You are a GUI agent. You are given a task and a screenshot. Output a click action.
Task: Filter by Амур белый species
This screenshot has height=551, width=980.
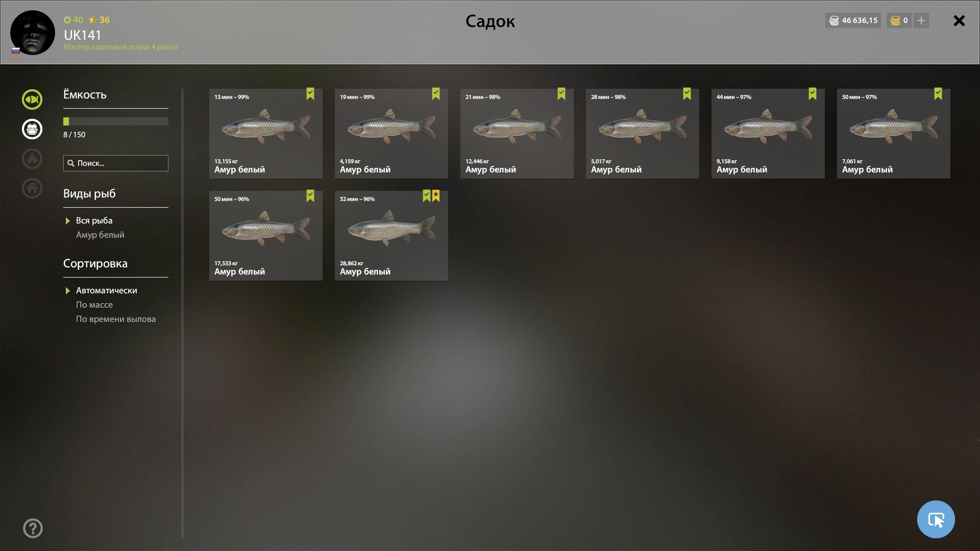click(x=100, y=235)
